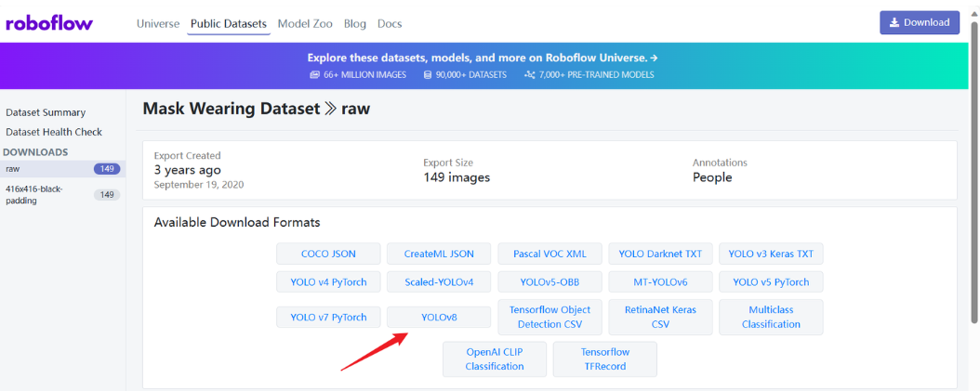Click the 149 badge beside raw
The image size is (980, 391).
pos(106,169)
